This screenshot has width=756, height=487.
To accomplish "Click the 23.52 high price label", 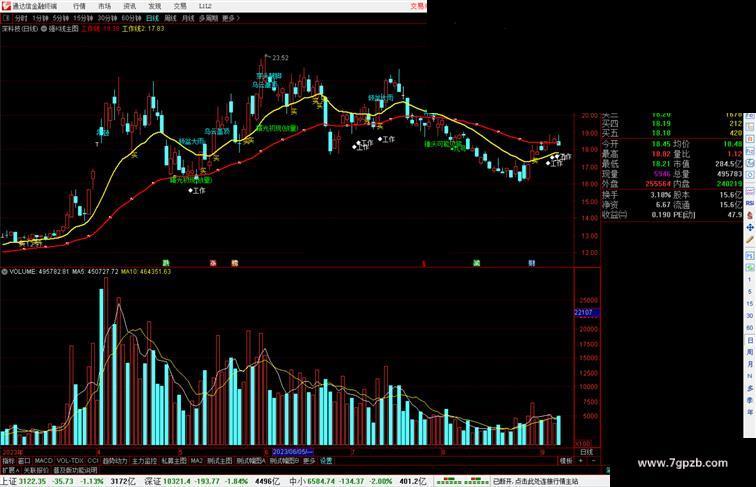I will [280, 58].
